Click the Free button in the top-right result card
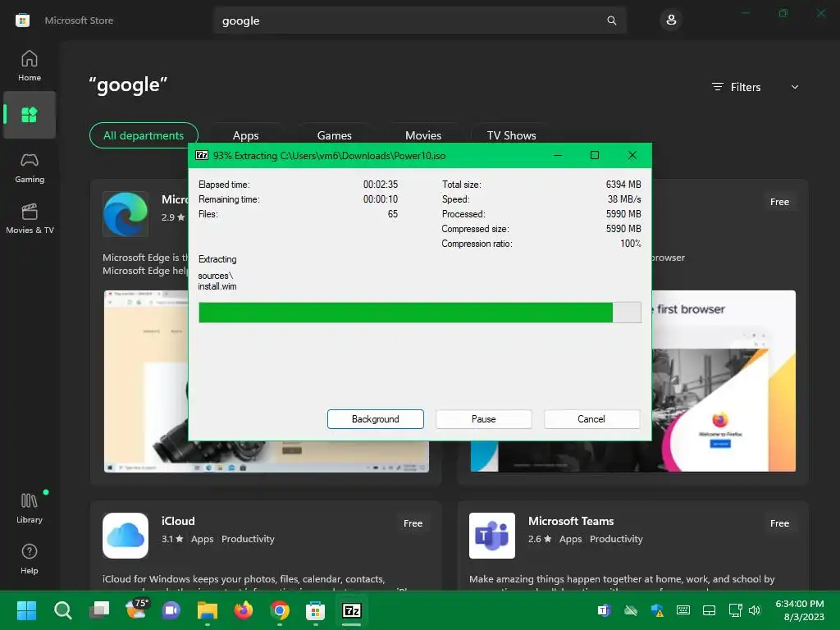840x630 pixels. 779,202
